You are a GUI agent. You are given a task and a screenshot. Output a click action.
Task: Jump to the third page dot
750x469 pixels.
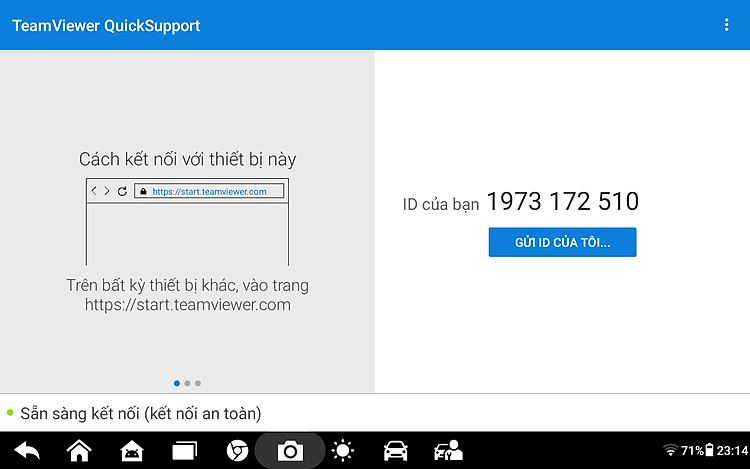pos(198,383)
